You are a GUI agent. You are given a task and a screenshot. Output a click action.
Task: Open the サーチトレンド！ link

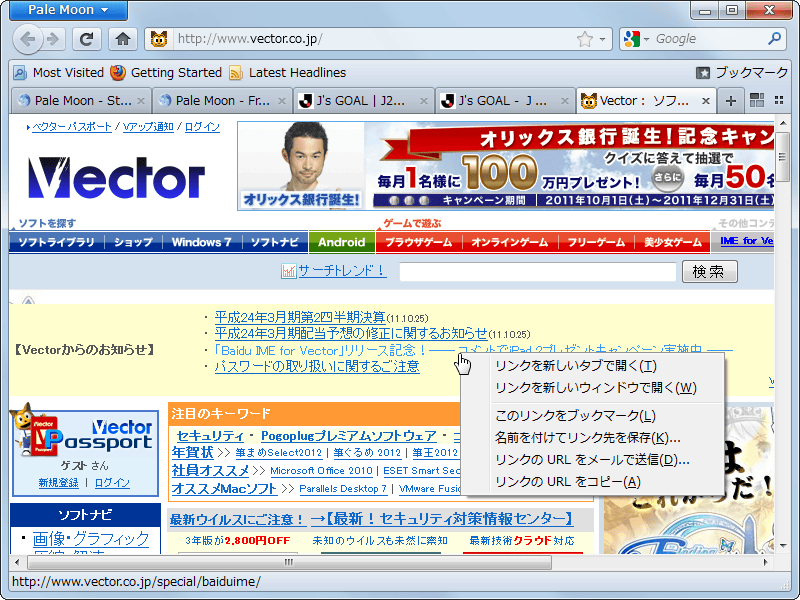(342, 270)
